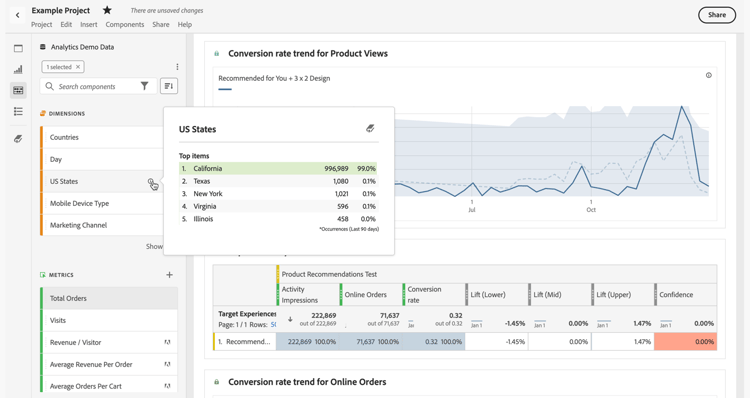Click Virginia row in Top items
Image resolution: width=750 pixels, height=398 pixels.
point(278,206)
